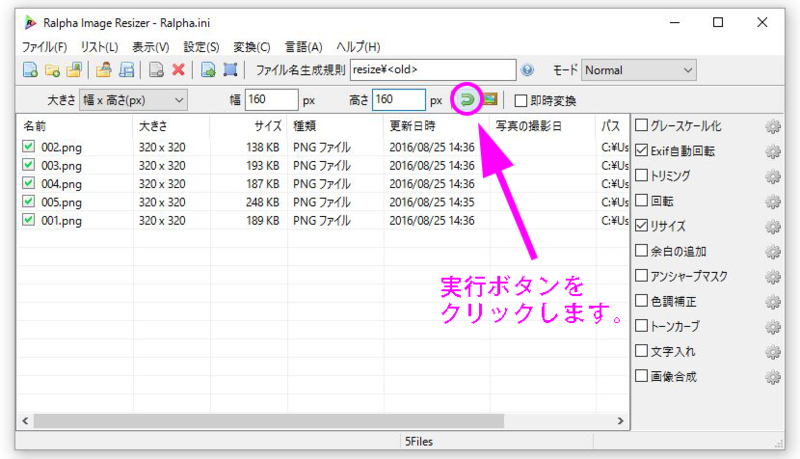
Task: Sort list by 大きさ column header
Action: point(171,126)
